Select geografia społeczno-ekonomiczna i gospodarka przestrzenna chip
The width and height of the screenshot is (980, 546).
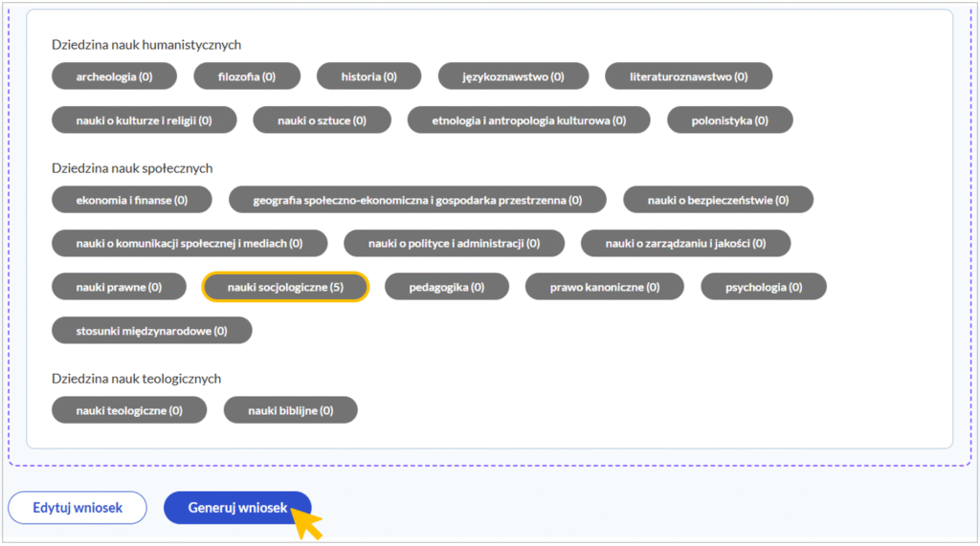(x=417, y=200)
